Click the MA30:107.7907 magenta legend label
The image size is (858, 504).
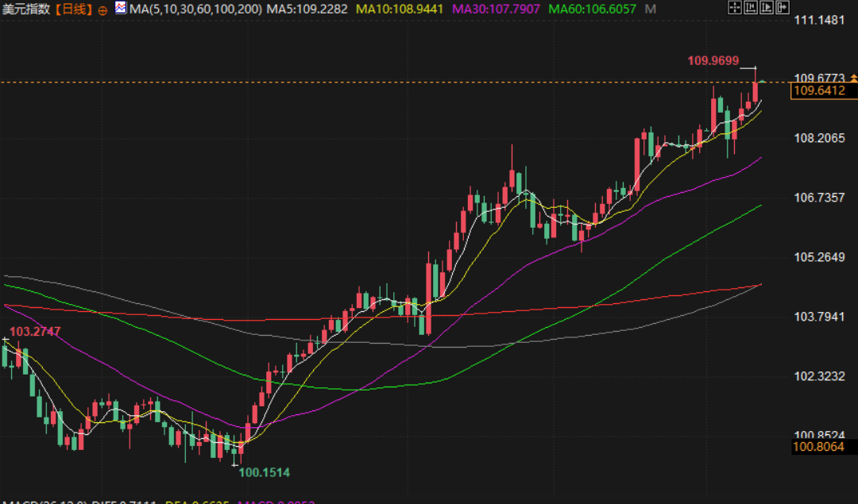tap(497, 10)
